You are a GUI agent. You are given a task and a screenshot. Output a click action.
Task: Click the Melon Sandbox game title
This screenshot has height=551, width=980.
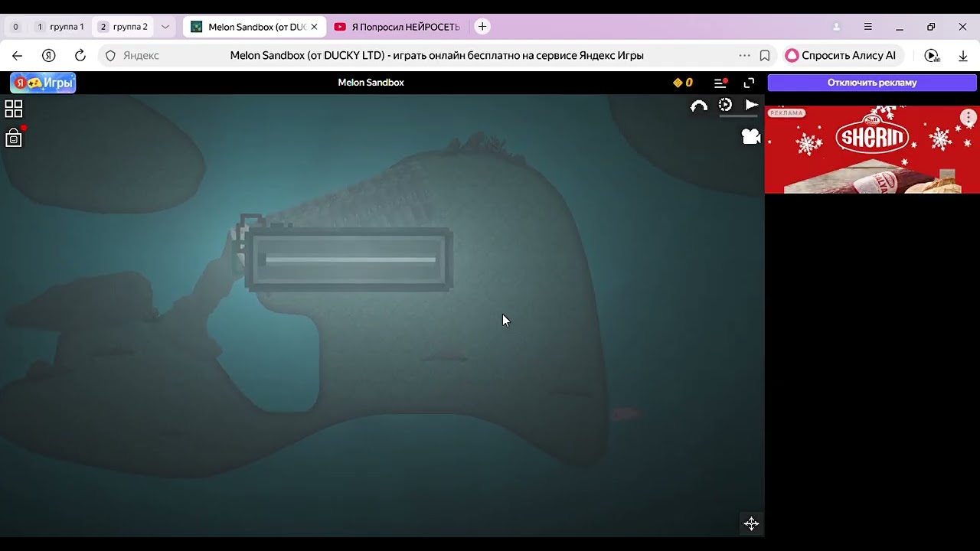(371, 83)
